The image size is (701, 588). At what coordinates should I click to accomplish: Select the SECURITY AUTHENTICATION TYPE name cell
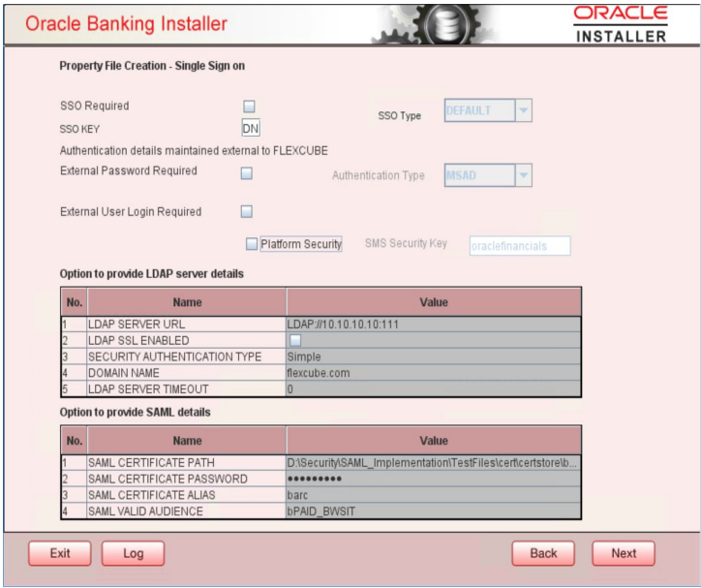tap(187, 356)
